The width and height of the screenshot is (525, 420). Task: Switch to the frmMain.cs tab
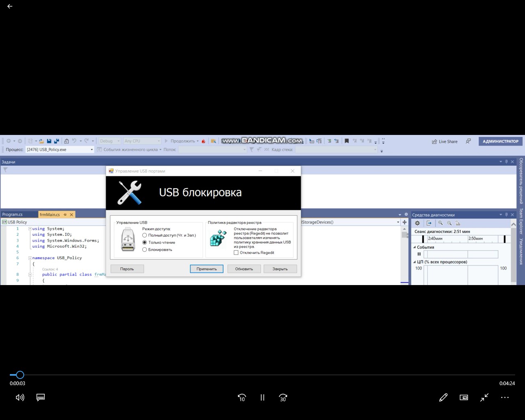click(x=50, y=215)
